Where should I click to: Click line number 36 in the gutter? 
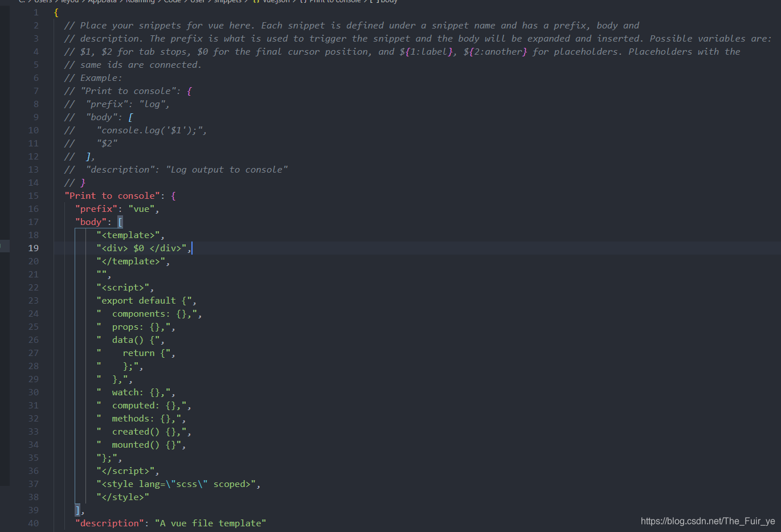34,471
